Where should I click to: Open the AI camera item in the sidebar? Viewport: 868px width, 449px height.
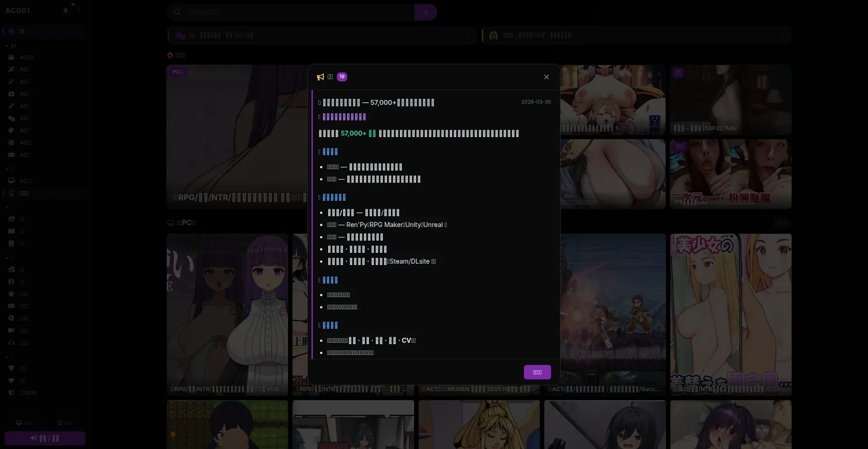tap(45, 94)
